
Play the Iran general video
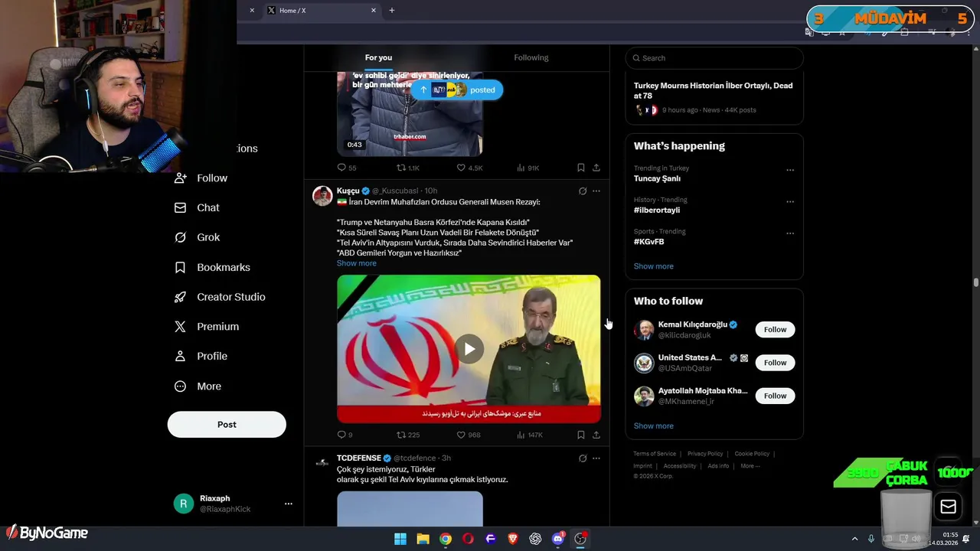[469, 349]
